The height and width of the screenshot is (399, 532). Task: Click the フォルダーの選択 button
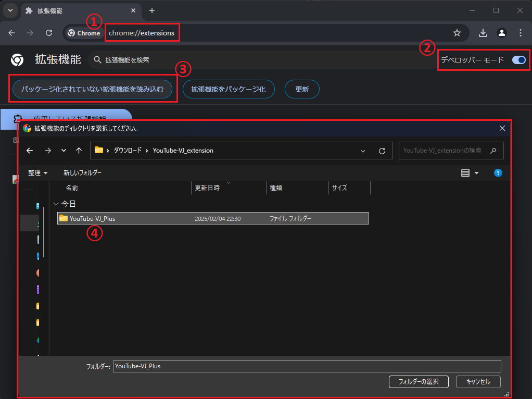coord(419,381)
